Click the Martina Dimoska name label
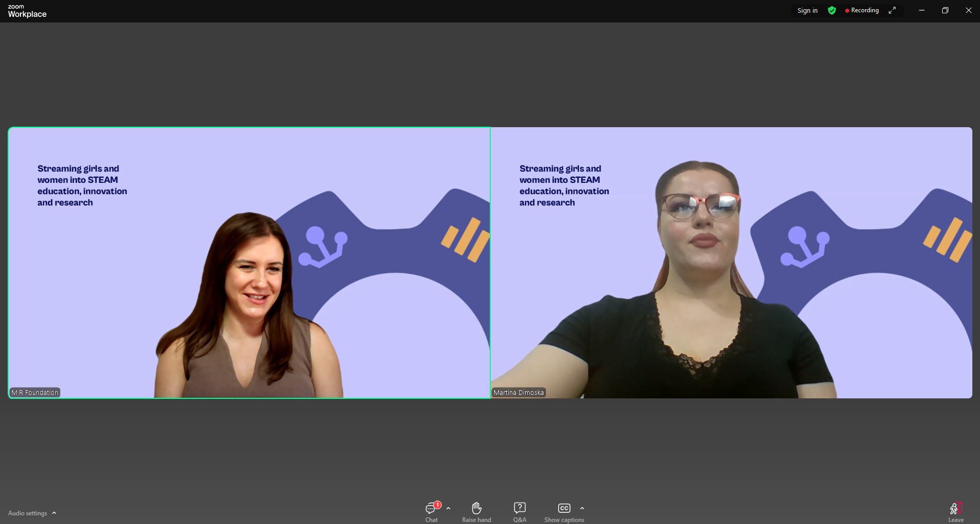This screenshot has width=980, height=524. pos(518,392)
